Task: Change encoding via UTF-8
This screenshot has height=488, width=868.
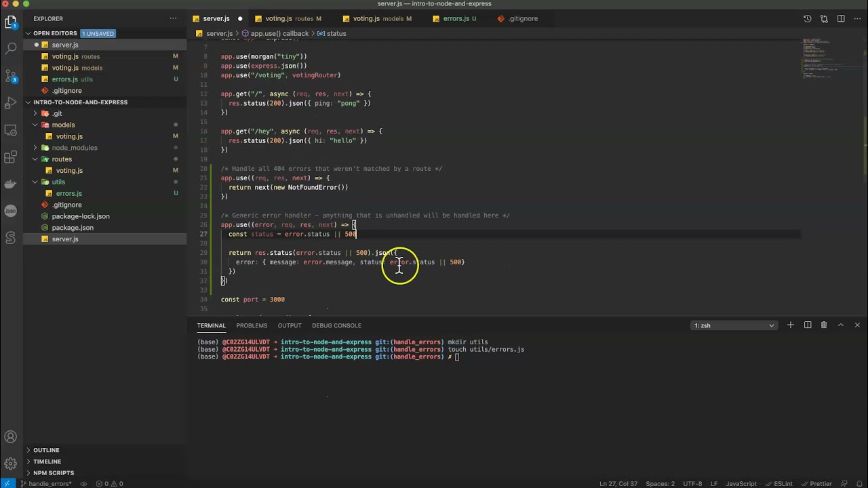Action: 693,484
